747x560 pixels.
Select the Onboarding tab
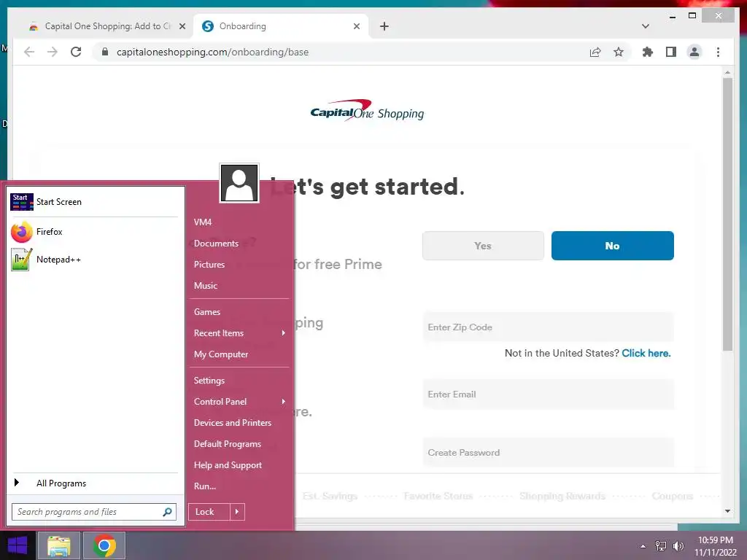(x=281, y=26)
